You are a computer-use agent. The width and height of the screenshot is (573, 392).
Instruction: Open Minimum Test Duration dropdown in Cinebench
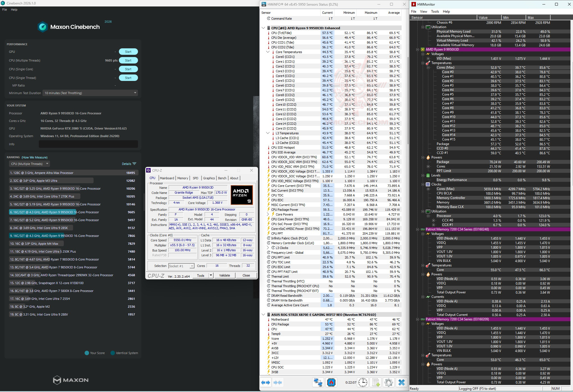pos(90,93)
